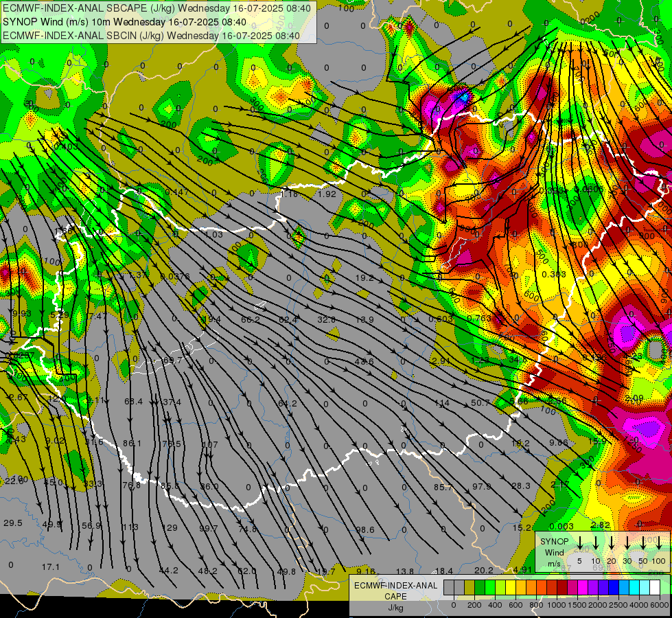
Task: Click the SBCIN value 64.2 on map
Action: click(288, 404)
